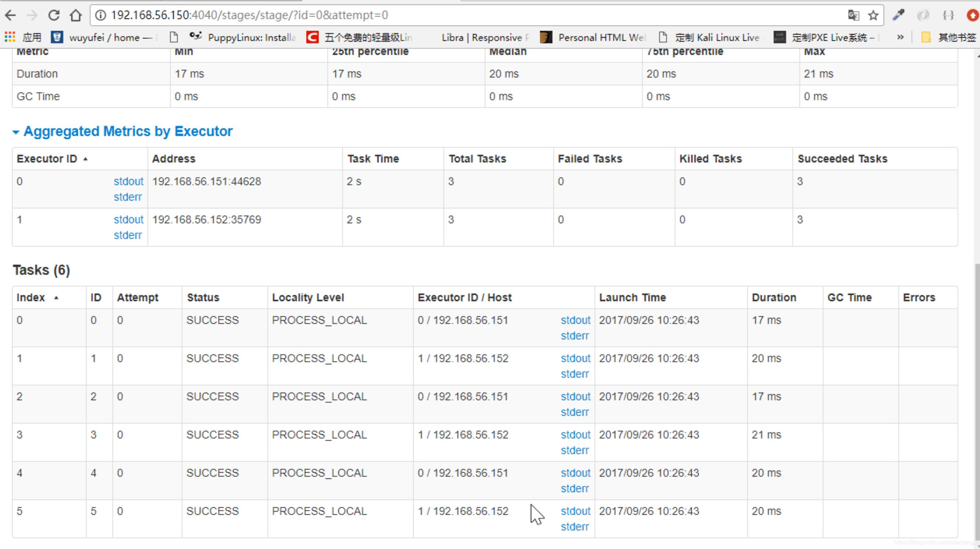The image size is (980, 549).
Task: Open stderr for task index 4
Action: click(575, 488)
